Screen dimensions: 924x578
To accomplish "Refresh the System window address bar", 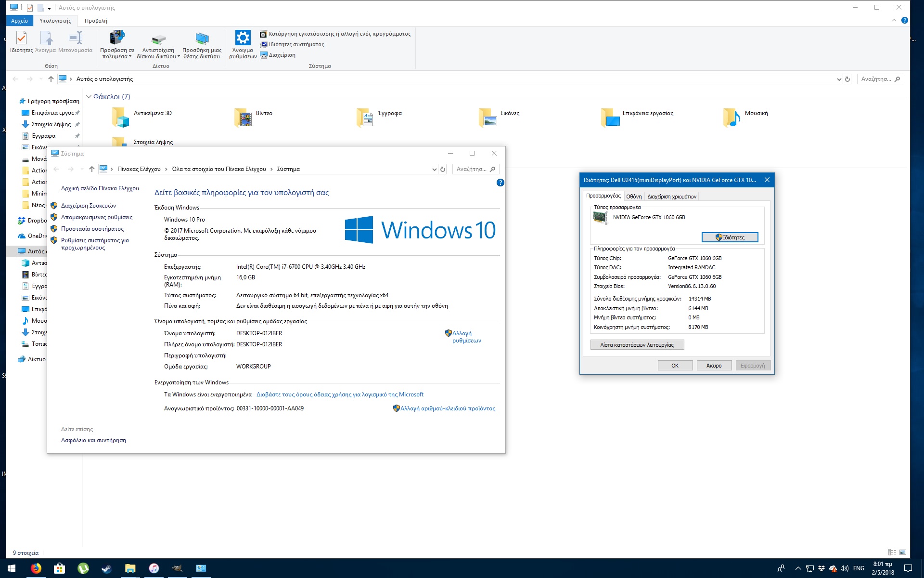I will pos(443,169).
